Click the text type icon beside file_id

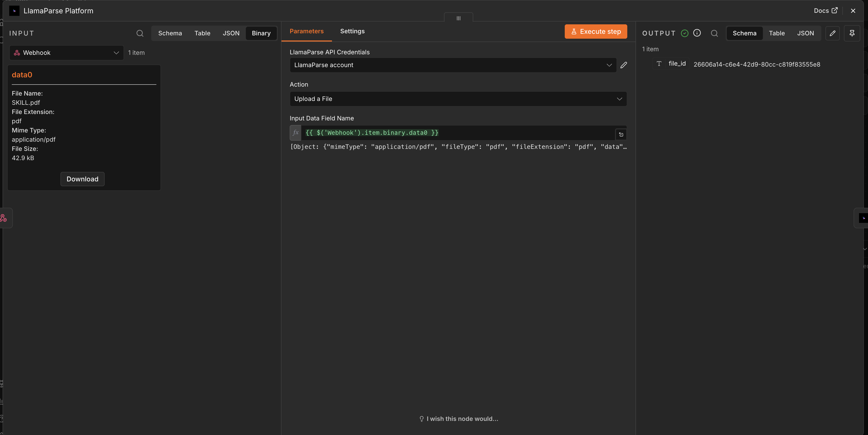click(659, 64)
